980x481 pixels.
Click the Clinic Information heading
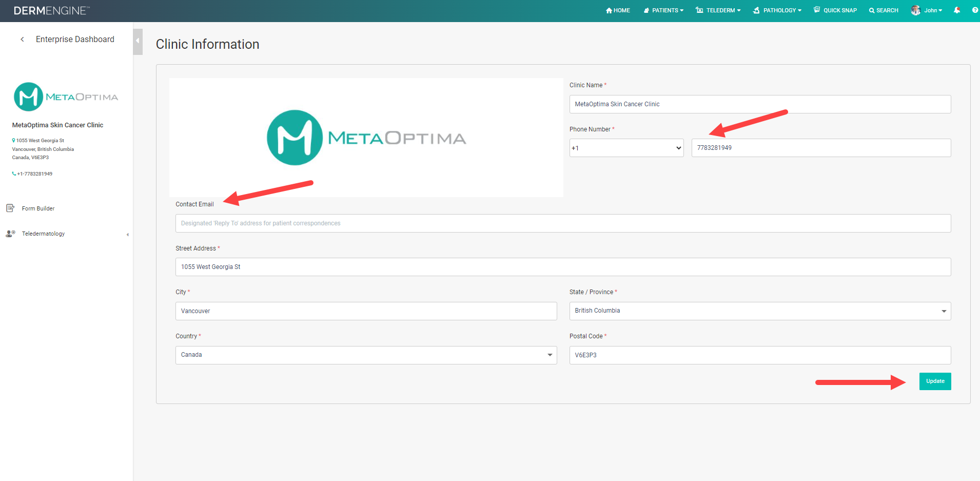click(x=207, y=45)
